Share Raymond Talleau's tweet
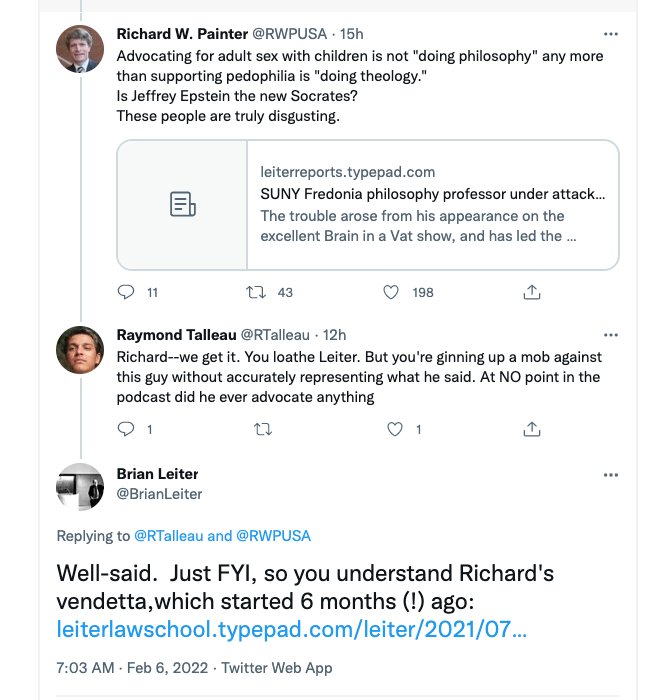 pos(532,429)
